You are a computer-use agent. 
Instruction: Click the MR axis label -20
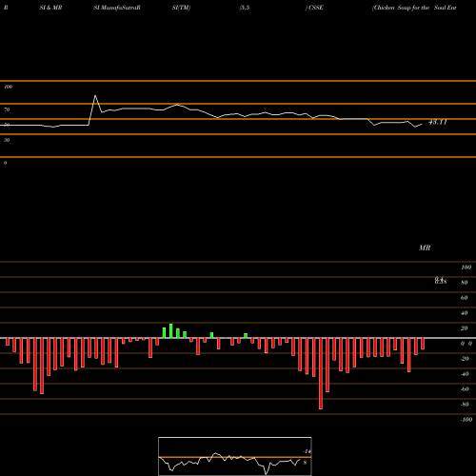[x=465, y=359]
